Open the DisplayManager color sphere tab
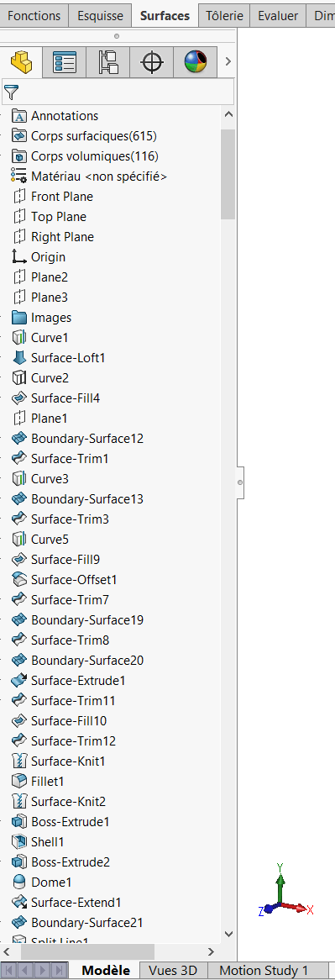Screen dimensions: 335x980 196,62
